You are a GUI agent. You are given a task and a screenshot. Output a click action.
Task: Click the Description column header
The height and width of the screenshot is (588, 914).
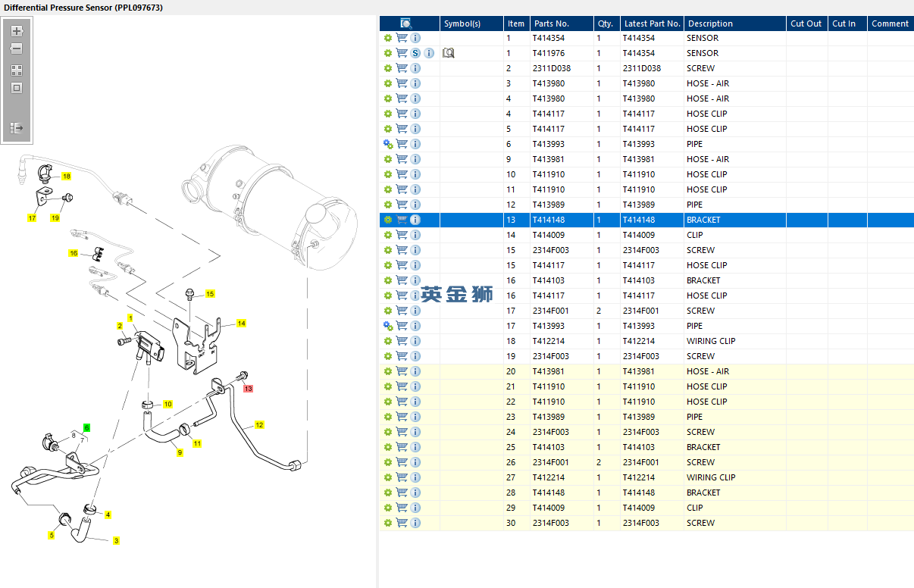[x=734, y=23]
